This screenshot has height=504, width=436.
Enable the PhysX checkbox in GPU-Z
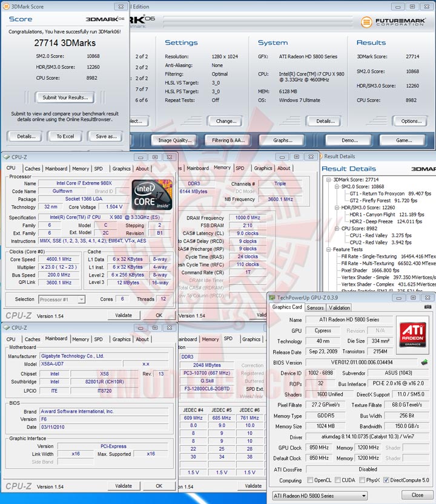[362, 480]
